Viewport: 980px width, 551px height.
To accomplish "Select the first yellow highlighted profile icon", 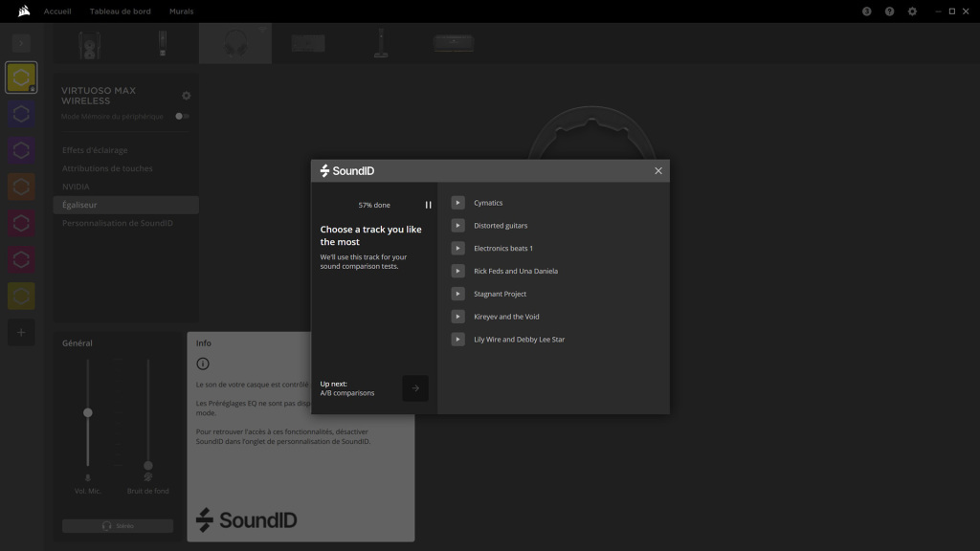I will [x=21, y=77].
